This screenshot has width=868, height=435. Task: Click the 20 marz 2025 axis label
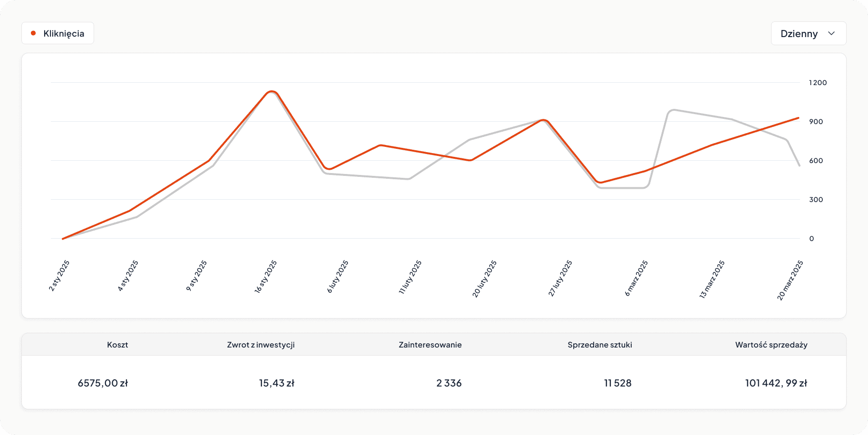790,280
